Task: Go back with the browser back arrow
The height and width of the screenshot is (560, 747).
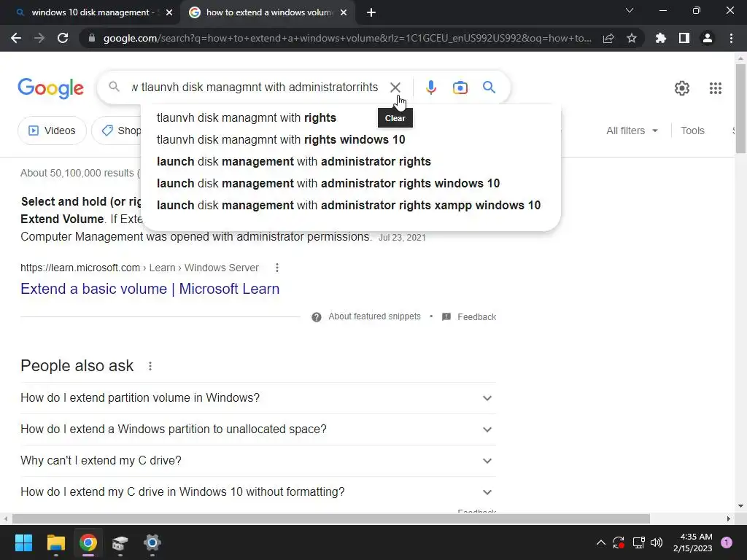Action: pyautogui.click(x=16, y=38)
